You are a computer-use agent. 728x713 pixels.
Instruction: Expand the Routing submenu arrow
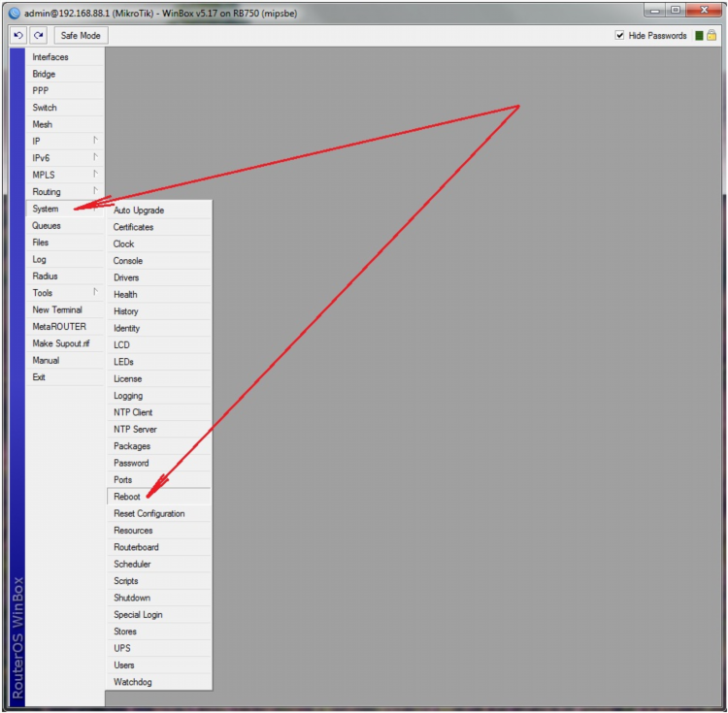point(95,191)
